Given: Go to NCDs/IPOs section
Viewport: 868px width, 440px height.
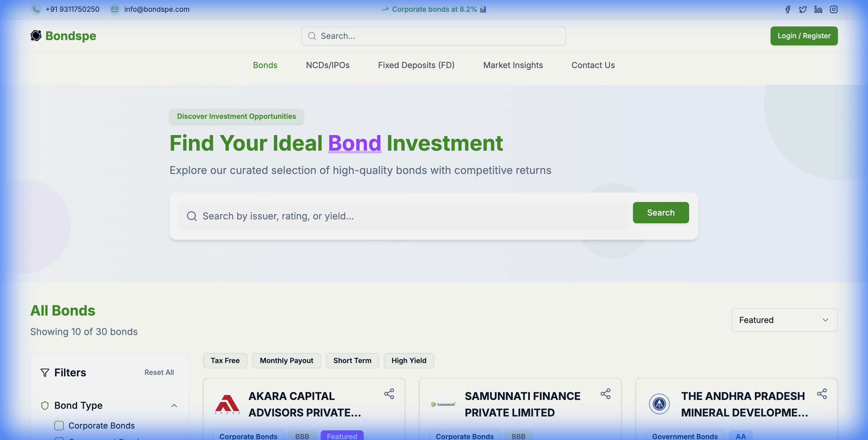Looking at the screenshot, I should click(328, 65).
